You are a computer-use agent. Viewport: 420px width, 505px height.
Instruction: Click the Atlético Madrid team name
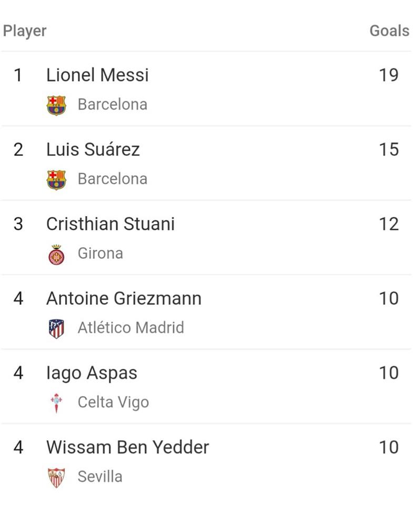[x=131, y=328]
